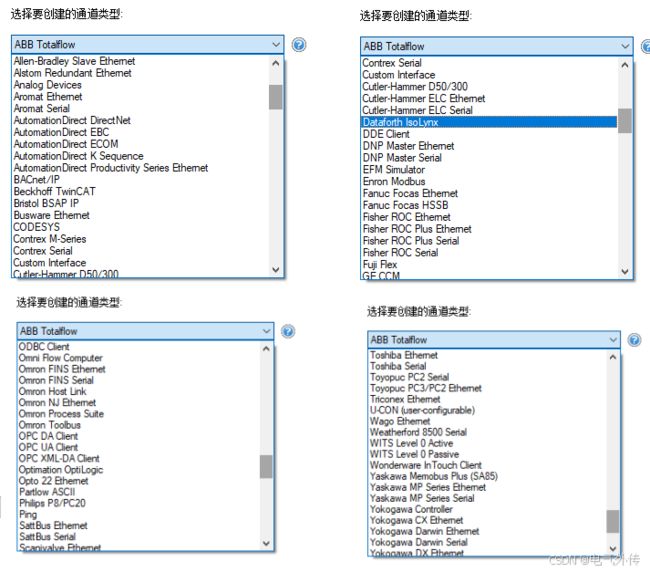Select OPC XML-DA Client
Image resolution: width=650 pixels, height=572 pixels.
point(59,458)
